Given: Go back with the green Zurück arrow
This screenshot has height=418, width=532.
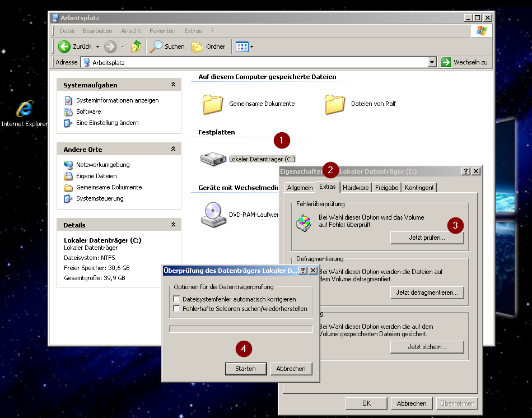Looking at the screenshot, I should tap(64, 47).
